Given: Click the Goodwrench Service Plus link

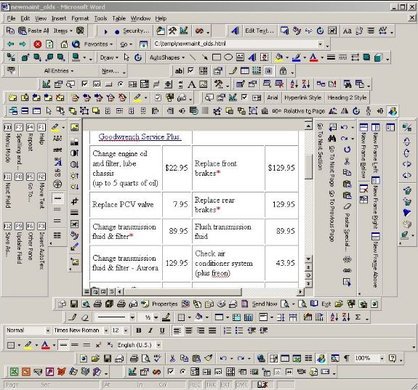Looking at the screenshot, I should point(140,137).
